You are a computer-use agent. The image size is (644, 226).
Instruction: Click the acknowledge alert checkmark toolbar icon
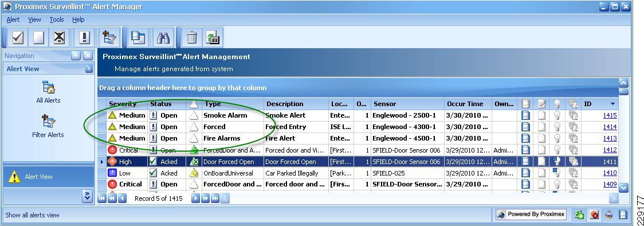pyautogui.click(x=17, y=38)
